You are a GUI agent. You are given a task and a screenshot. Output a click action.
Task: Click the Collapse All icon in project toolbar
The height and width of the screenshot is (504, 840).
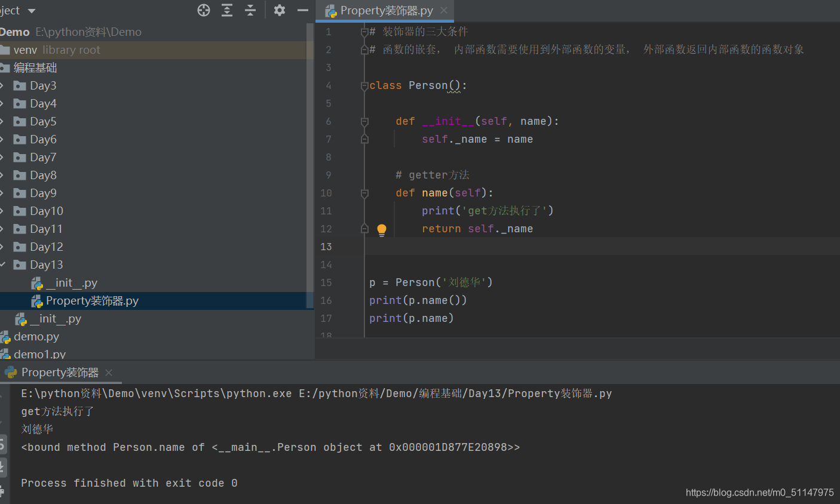click(x=250, y=10)
